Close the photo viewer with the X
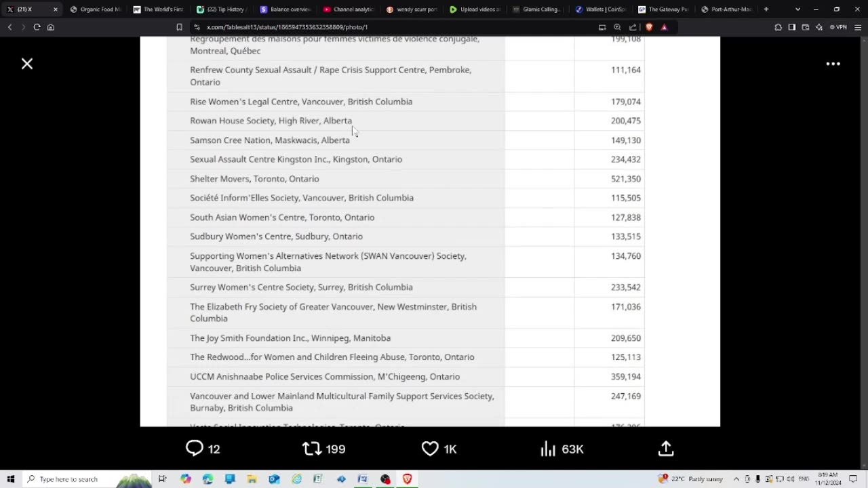The width and height of the screenshot is (868, 488). [x=27, y=64]
